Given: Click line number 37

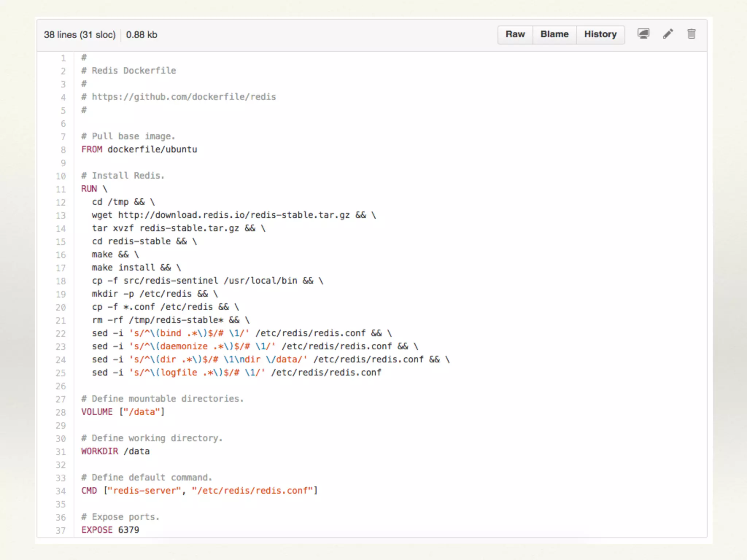Looking at the screenshot, I should coord(61,530).
